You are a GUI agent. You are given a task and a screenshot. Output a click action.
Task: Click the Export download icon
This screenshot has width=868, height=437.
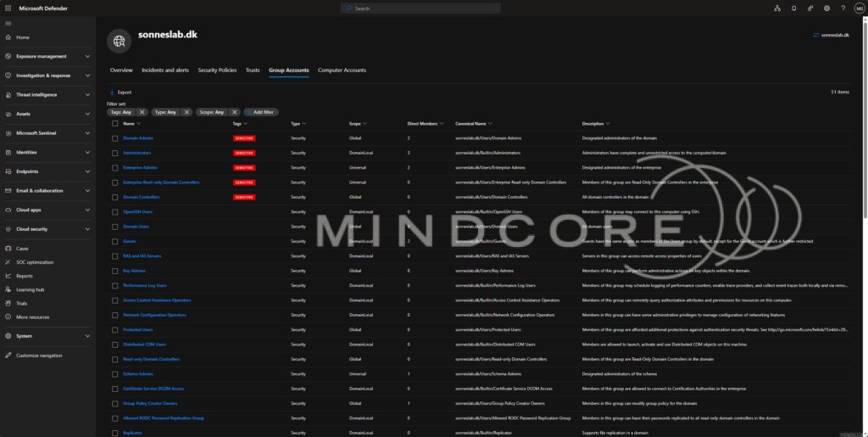(112, 92)
